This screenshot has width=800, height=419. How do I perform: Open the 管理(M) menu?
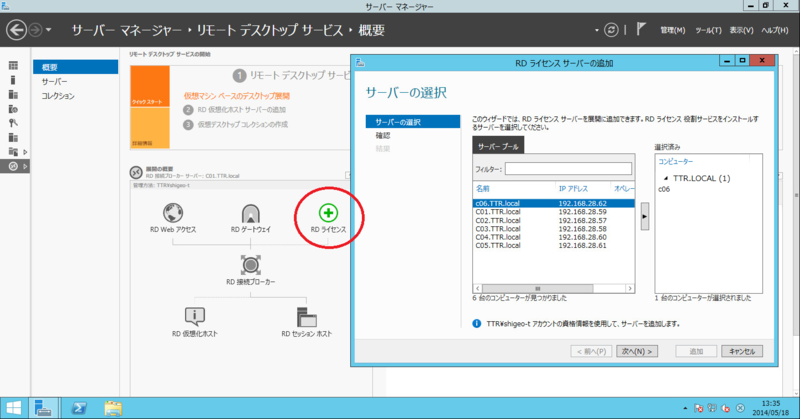coord(672,30)
